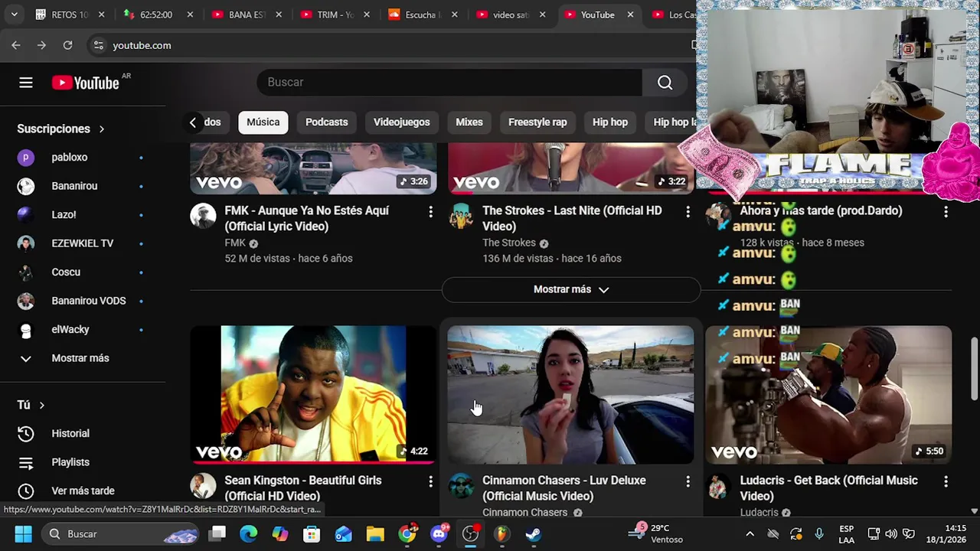
Task: Select the Podcasts chip
Action: coord(327,122)
